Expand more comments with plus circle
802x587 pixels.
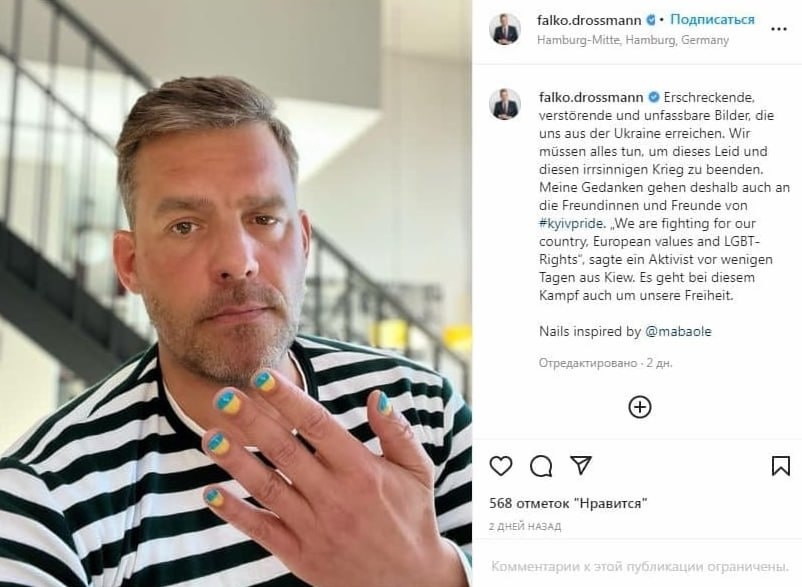coord(639,408)
